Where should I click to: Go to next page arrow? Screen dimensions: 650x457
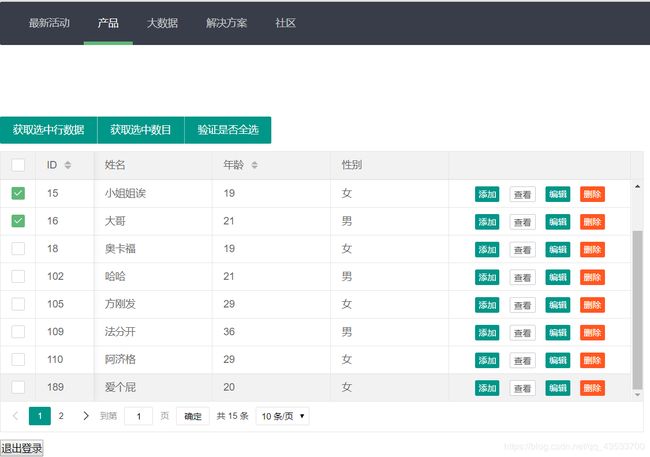click(85, 416)
